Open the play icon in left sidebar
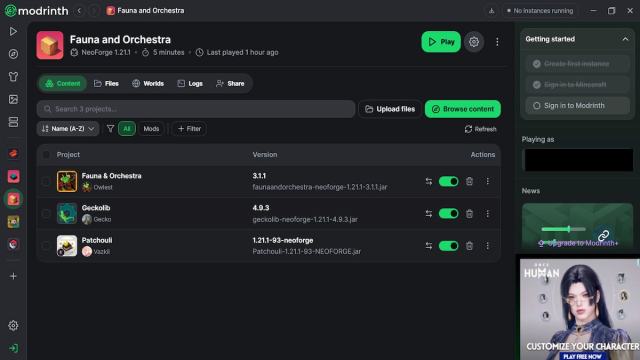This screenshot has width=640, height=360. (x=13, y=31)
